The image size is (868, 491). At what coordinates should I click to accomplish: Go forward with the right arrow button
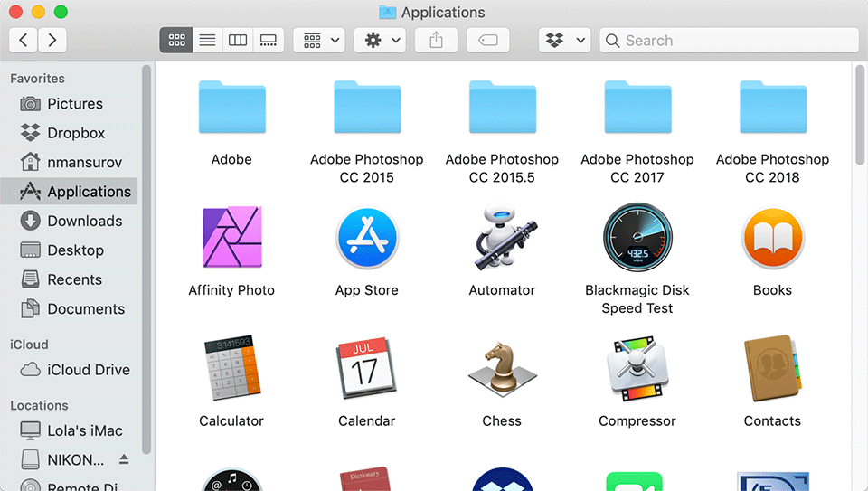pos(52,40)
